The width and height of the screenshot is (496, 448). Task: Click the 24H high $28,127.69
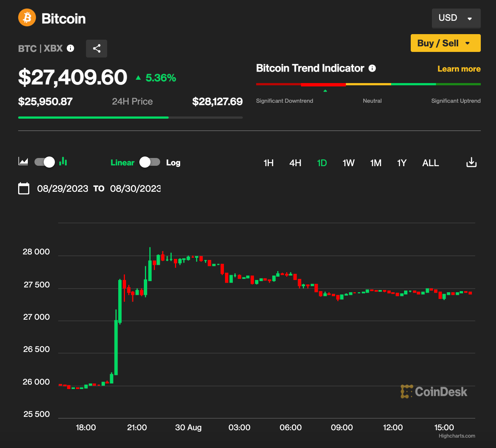tap(217, 101)
